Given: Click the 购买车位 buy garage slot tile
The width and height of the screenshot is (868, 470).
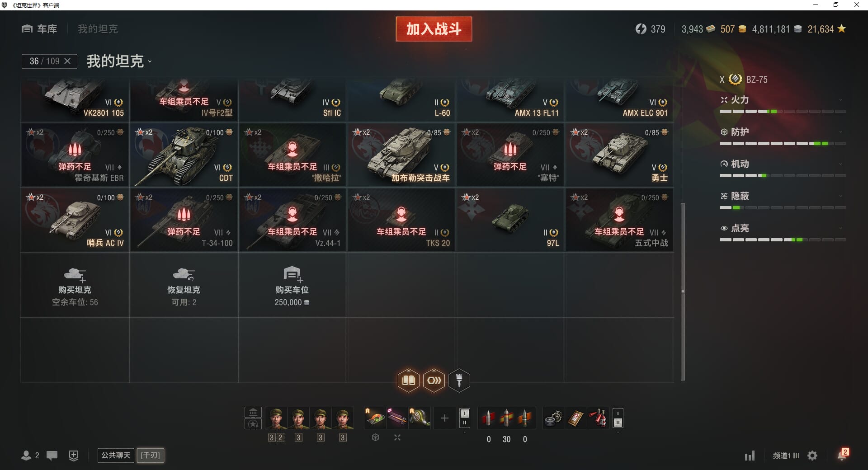Looking at the screenshot, I should [292, 285].
